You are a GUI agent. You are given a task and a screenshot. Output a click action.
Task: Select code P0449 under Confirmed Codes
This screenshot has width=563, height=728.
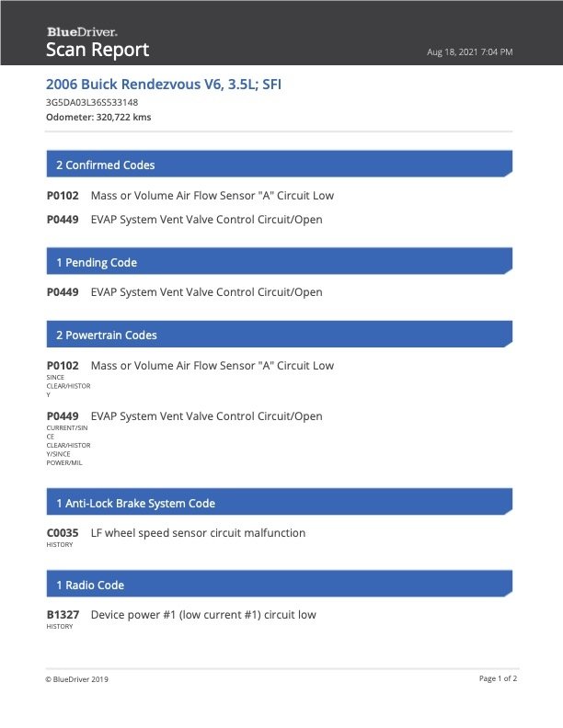click(x=63, y=220)
